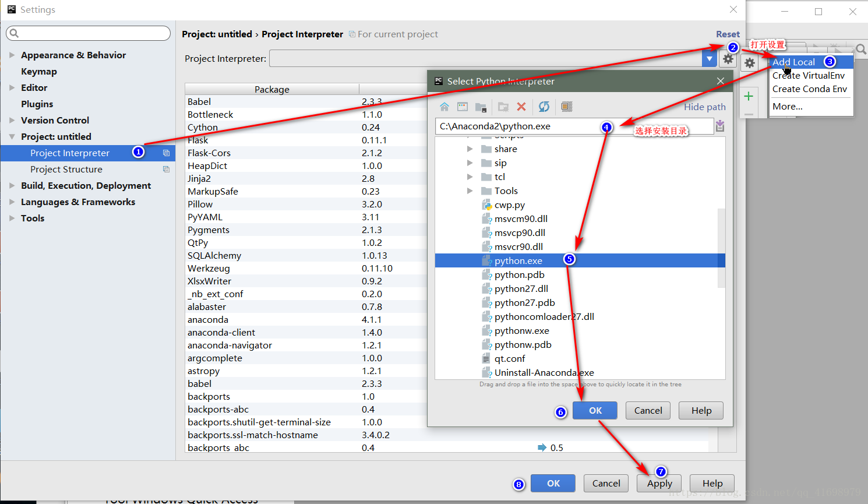This screenshot has width=868, height=504.
Task: Click the Reset link
Action: (x=728, y=34)
